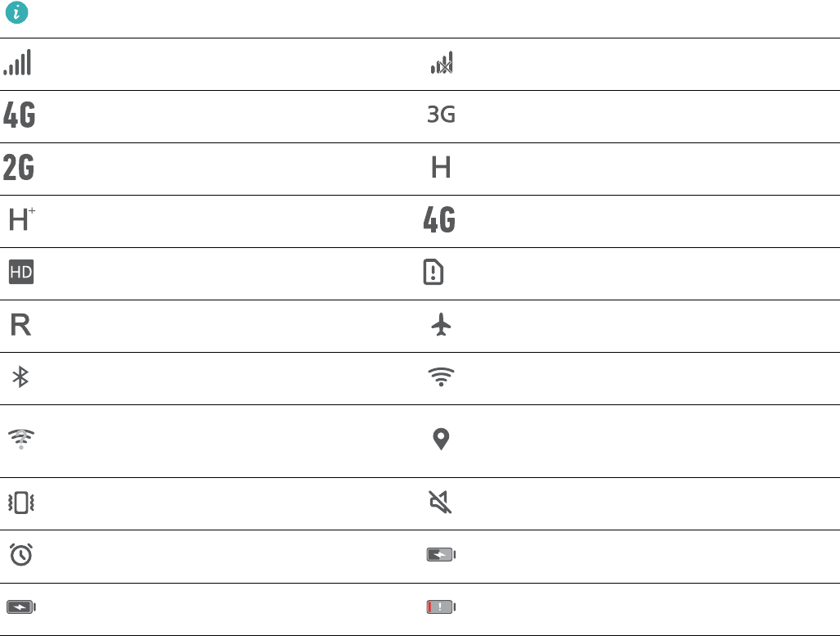840x636 pixels.
Task: Click the plain H network icon without plus
Action: point(442,168)
